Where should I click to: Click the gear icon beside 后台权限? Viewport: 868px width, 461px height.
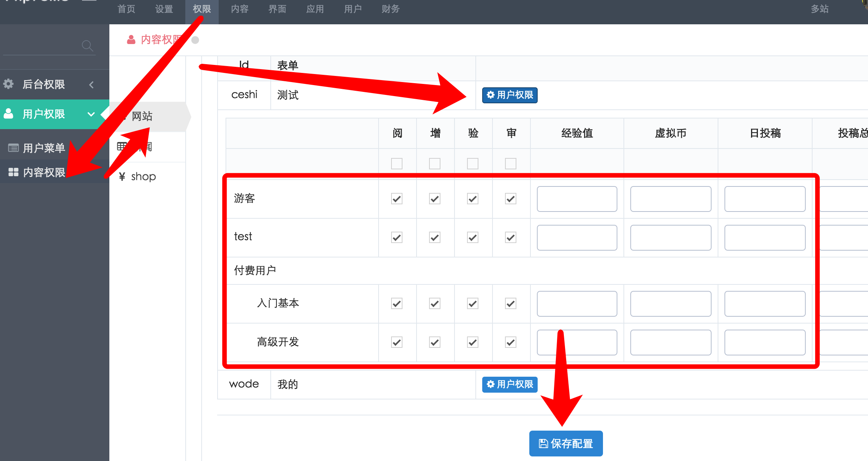point(9,84)
